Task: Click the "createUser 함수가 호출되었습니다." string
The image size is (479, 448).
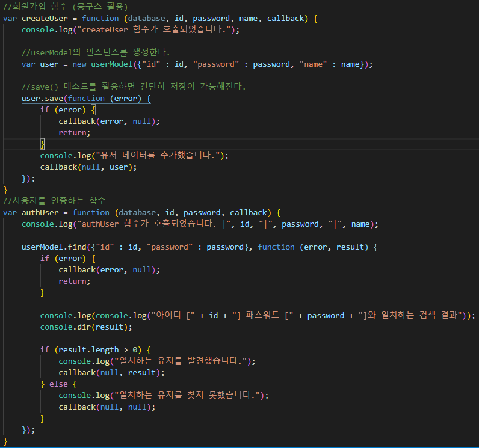Action: tap(155, 30)
